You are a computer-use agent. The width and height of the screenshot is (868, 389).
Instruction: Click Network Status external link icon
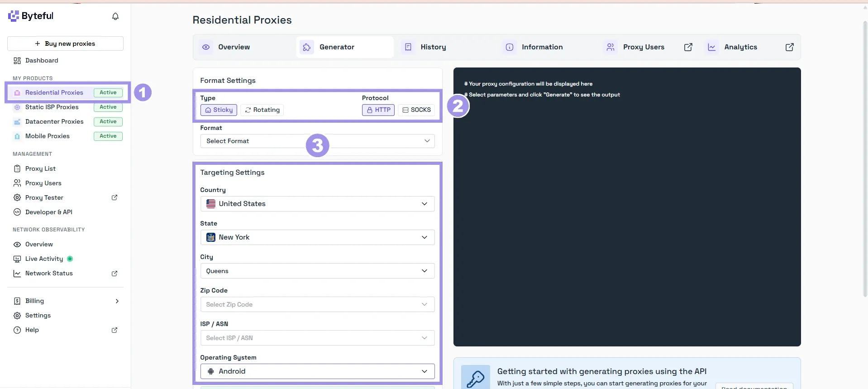114,274
